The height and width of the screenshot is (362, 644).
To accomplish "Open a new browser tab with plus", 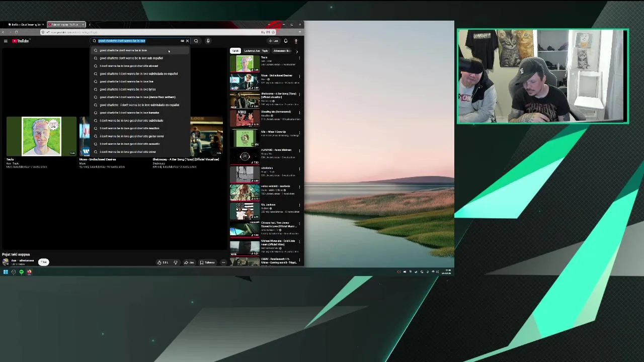I will pos(90,25).
